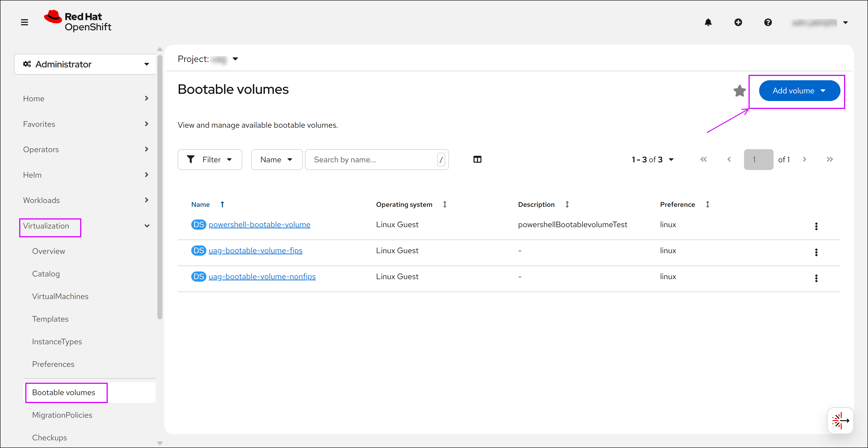Click the current page number box
Screen dimensions: 868x448
[758, 160]
